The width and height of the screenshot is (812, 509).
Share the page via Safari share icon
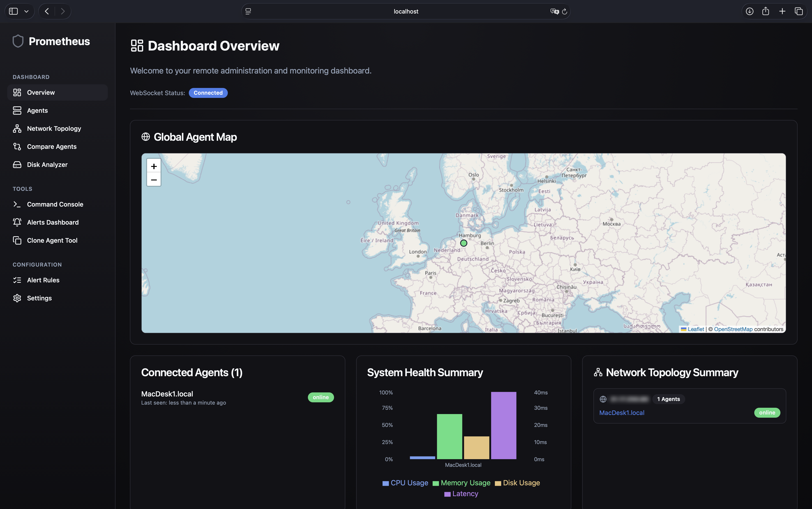766,11
